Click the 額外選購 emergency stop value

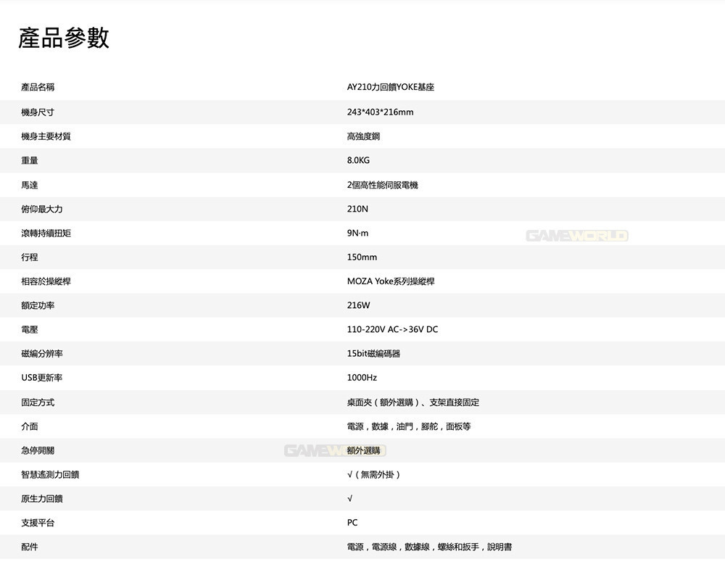click(363, 450)
